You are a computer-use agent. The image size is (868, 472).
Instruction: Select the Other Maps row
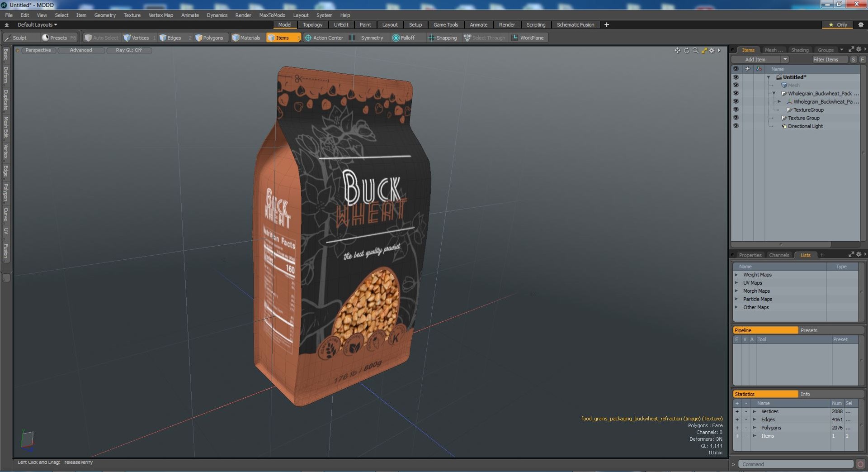[756, 307]
